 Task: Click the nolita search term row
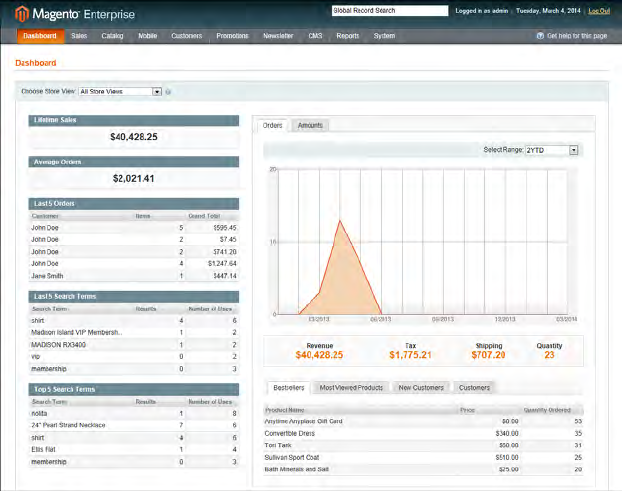(134, 412)
